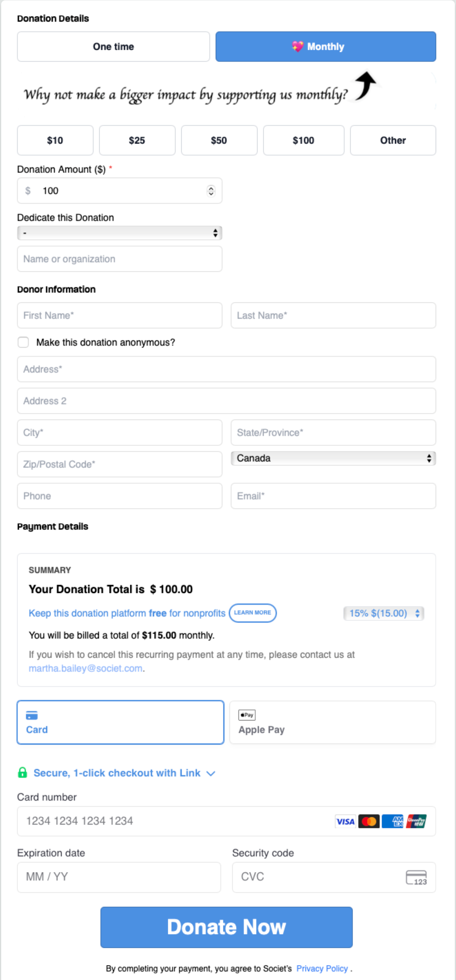Select the $50 preset amount
The image size is (456, 980).
(219, 140)
